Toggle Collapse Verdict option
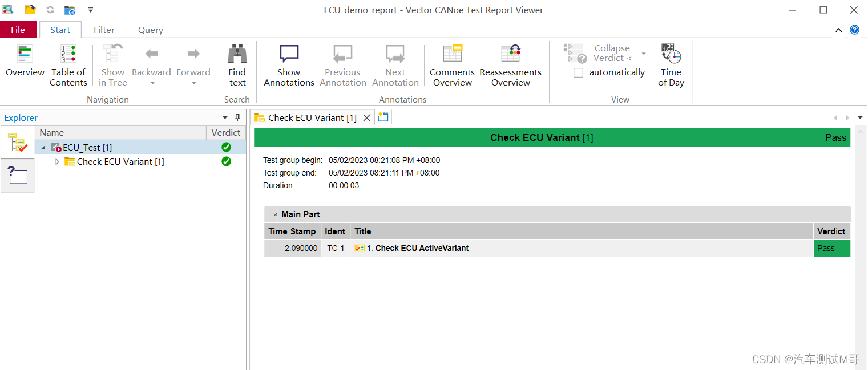 point(611,53)
